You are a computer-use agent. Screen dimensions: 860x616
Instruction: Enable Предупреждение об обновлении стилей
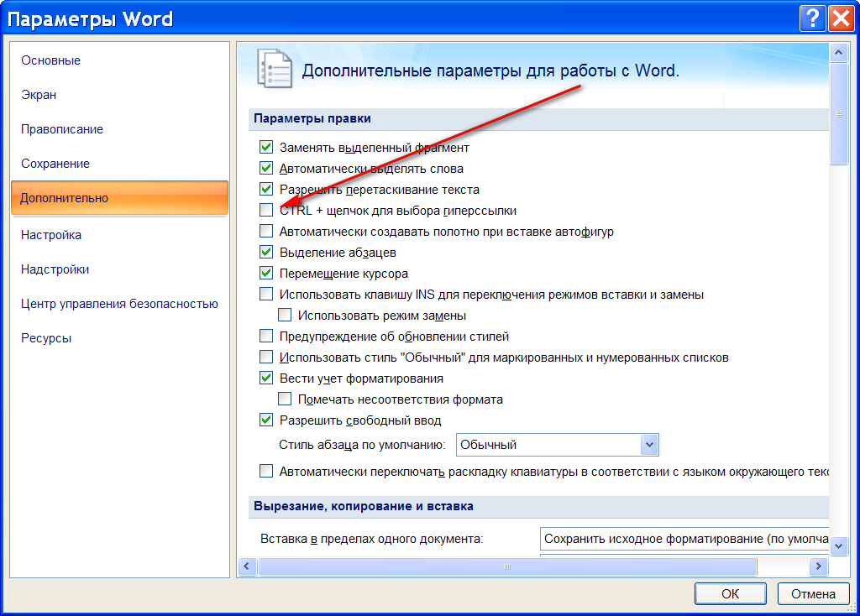265,335
